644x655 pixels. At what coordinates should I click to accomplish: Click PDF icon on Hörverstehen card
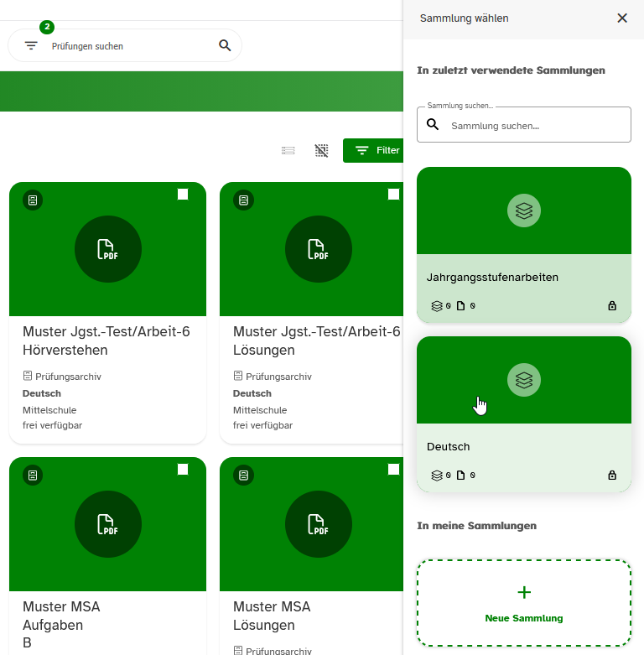(x=107, y=249)
